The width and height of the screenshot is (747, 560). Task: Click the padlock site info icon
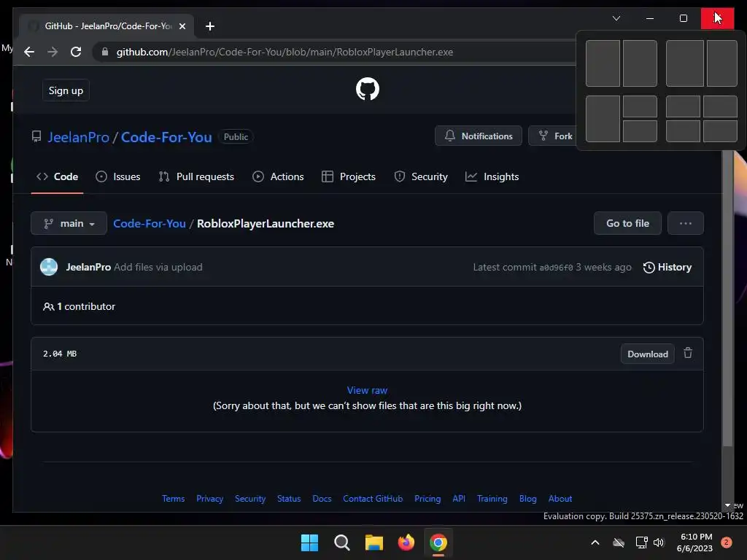pos(105,52)
